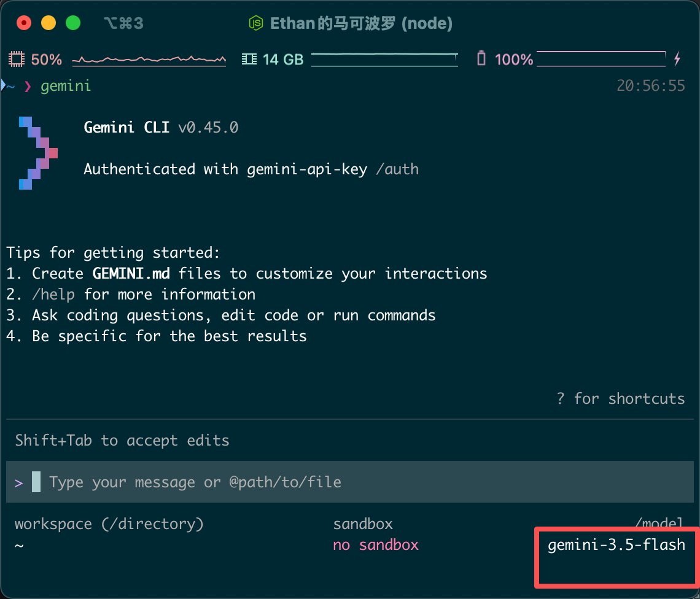
Task: Click the blue '>' input prompt symbol
Action: [x=18, y=483]
